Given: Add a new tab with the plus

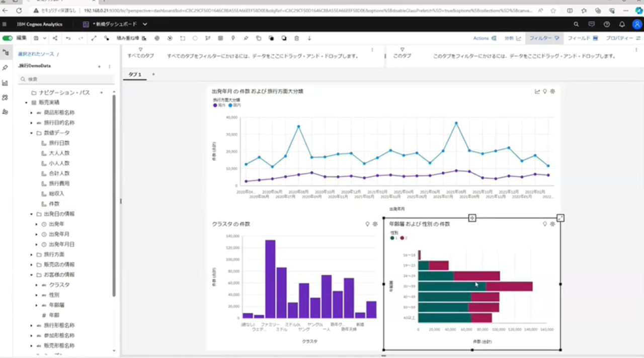Looking at the screenshot, I should click(x=153, y=74).
